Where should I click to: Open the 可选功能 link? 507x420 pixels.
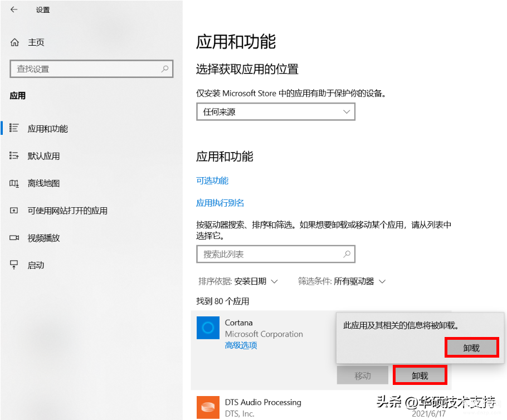point(212,180)
